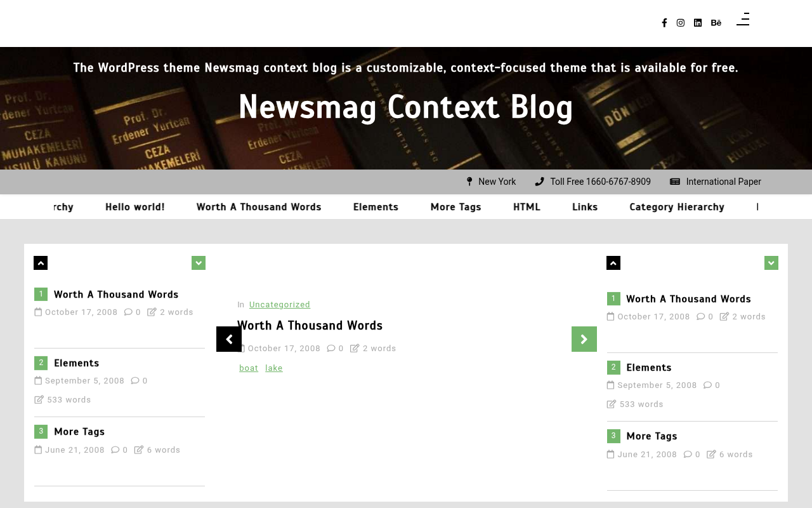Click right sidebar 533 words count
This screenshot has height=508, width=812.
pos(641,404)
